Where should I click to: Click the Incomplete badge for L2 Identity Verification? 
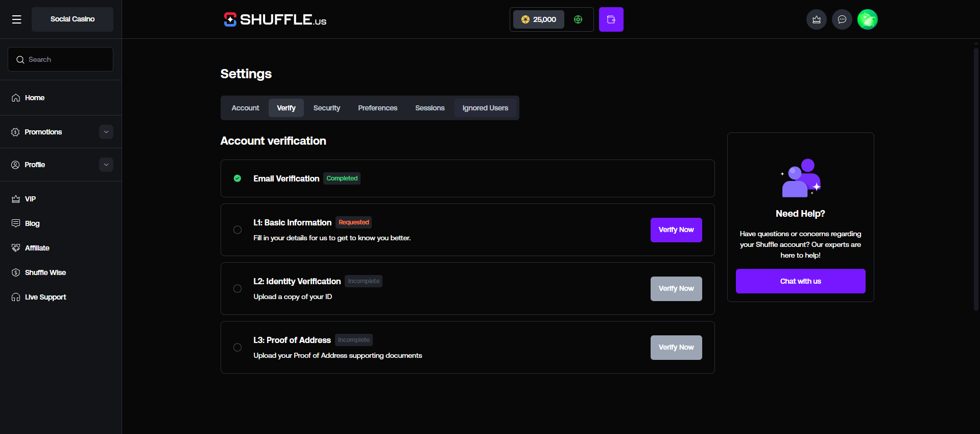tap(364, 281)
